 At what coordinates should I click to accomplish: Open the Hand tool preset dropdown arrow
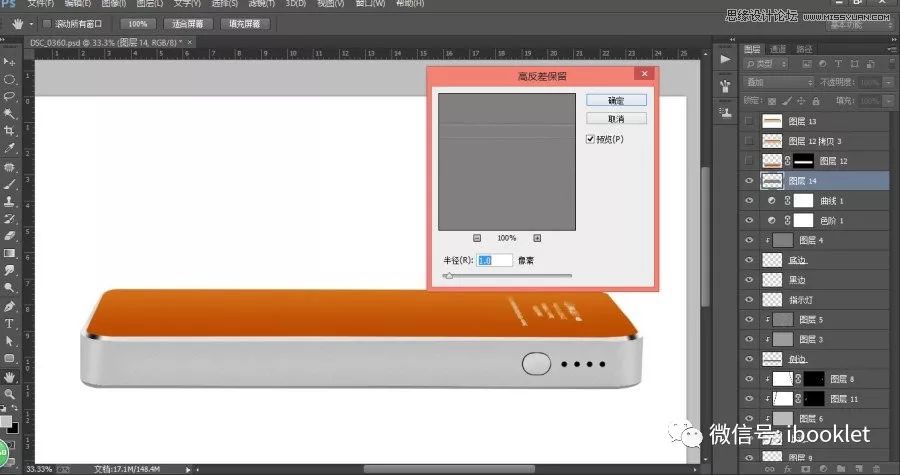coord(31,23)
